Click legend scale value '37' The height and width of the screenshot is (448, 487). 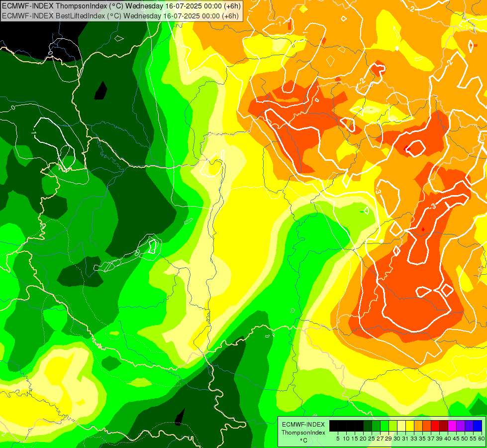point(431,439)
